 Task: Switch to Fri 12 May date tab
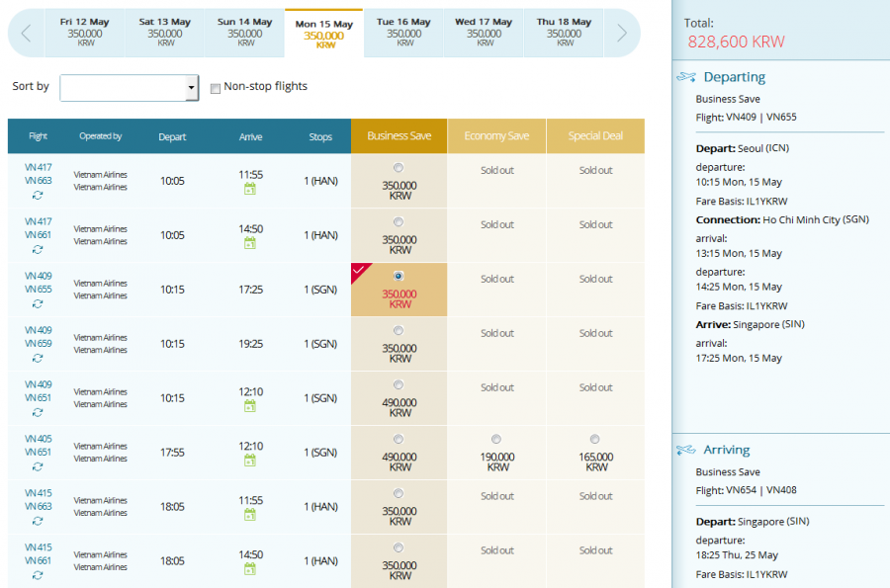pyautogui.click(x=87, y=33)
